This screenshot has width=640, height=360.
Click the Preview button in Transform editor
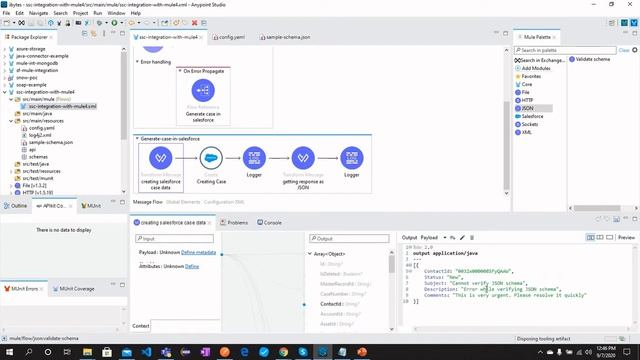point(626,237)
